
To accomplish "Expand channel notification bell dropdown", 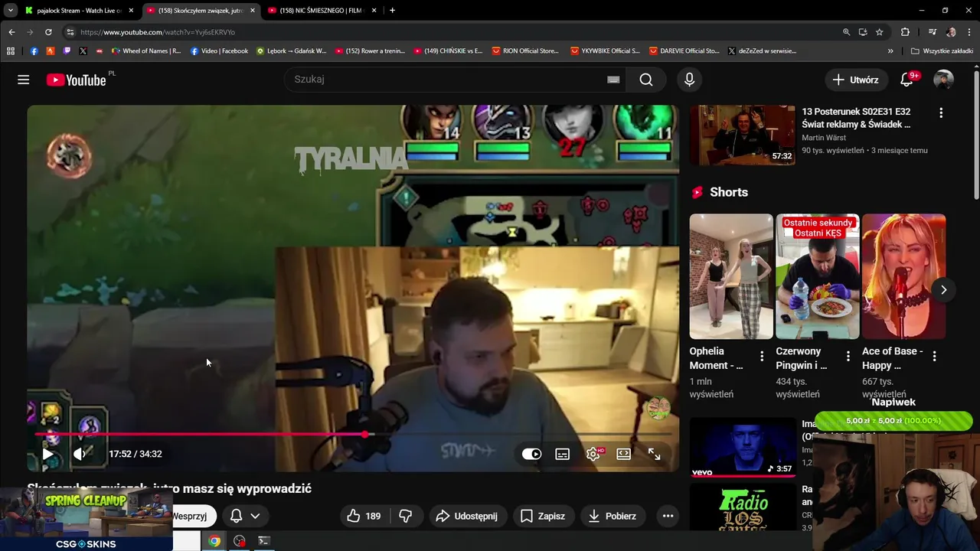I will coord(245,516).
